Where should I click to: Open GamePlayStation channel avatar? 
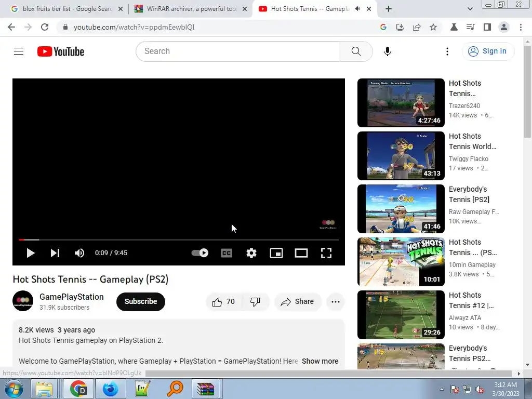point(23,301)
